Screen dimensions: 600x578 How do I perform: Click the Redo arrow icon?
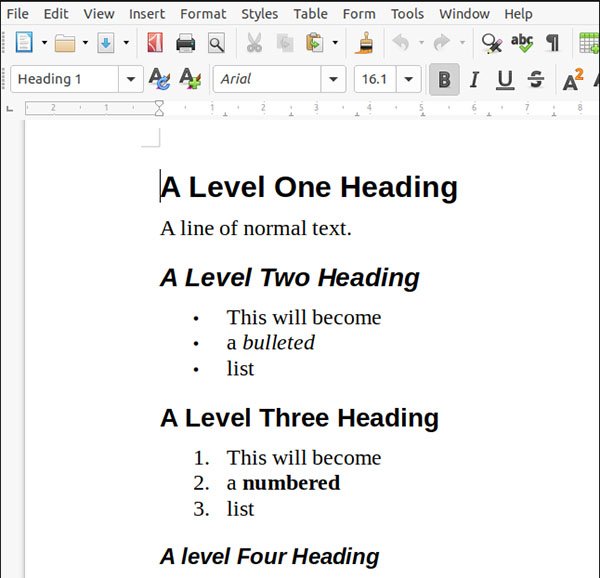[x=442, y=42]
